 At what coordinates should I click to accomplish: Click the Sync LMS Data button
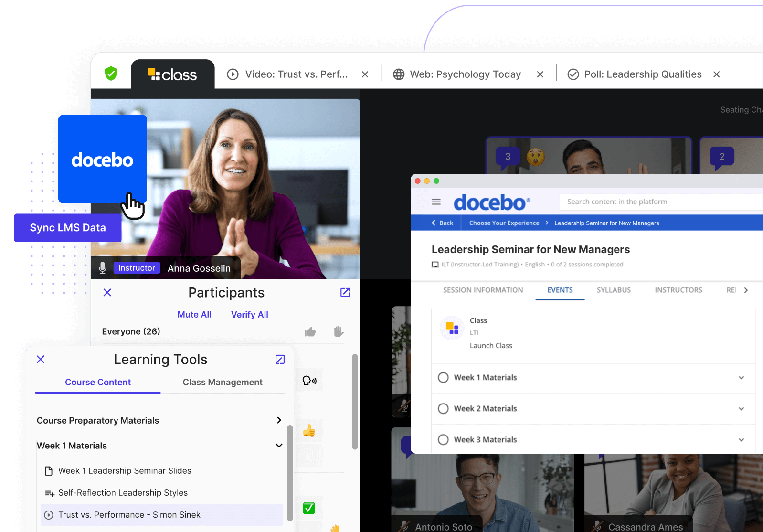pos(68,228)
